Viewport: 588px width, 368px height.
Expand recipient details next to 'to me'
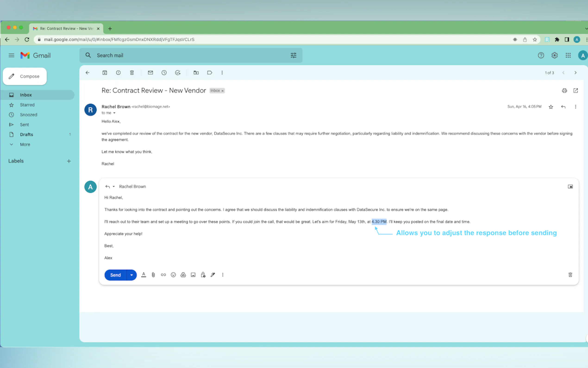[x=114, y=113]
